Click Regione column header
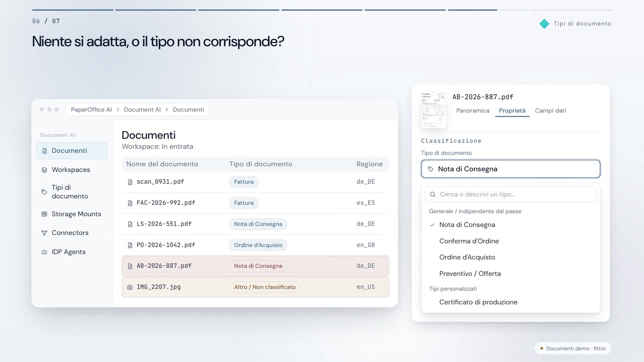 369,164
